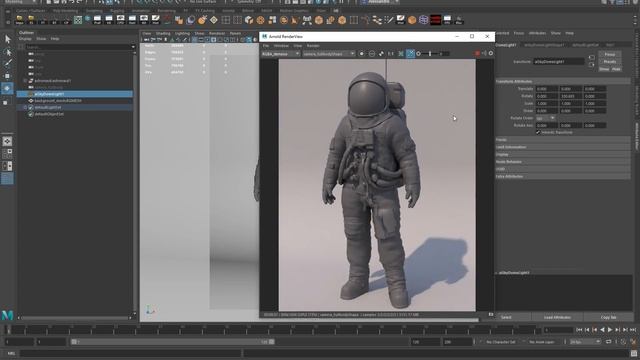The height and width of the screenshot is (360, 640).
Task: Expand the Extra Attributes section
Action: click(x=563, y=176)
